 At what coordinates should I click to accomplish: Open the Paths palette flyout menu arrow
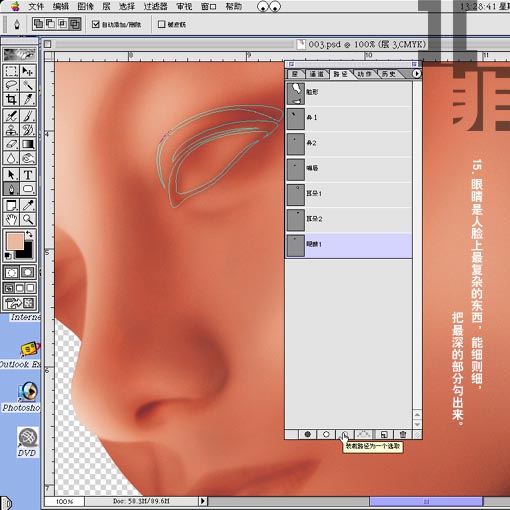(417, 74)
